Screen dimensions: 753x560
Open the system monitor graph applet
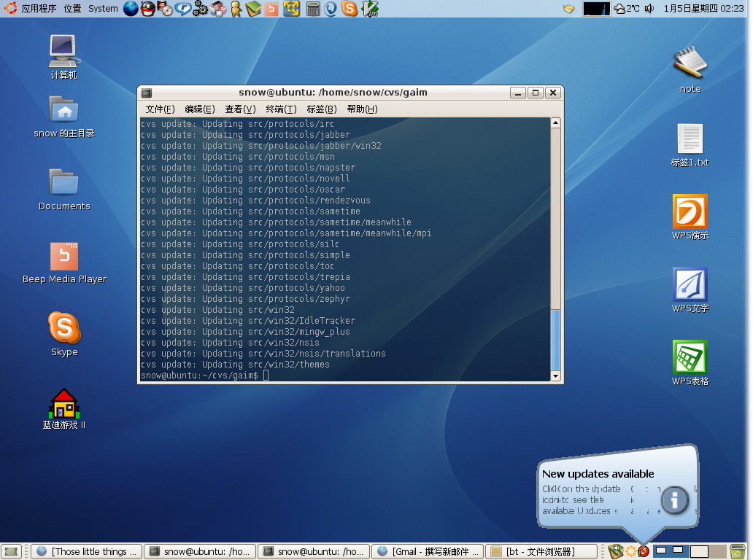(x=596, y=9)
